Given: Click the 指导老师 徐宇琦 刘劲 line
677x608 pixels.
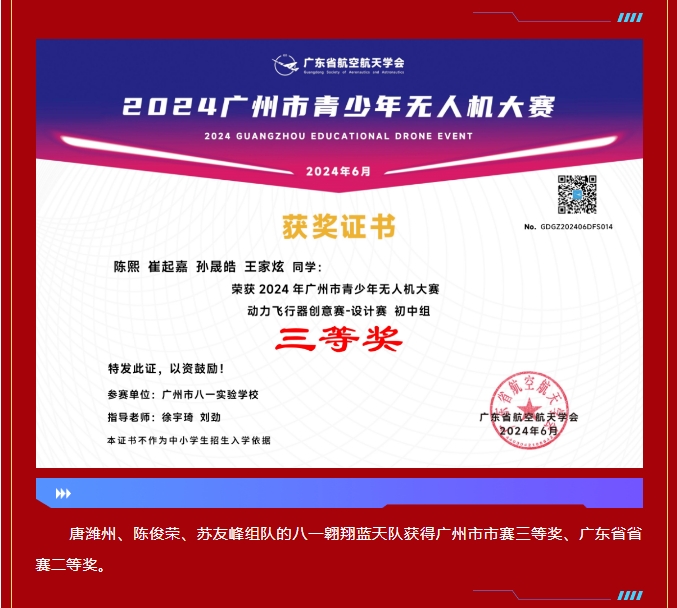Looking at the screenshot, I should coord(163,416).
